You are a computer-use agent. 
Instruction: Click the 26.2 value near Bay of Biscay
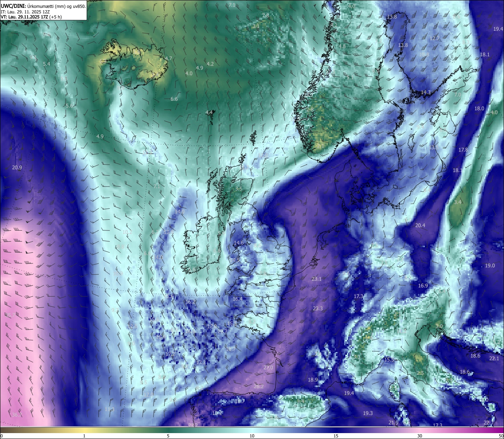tap(259, 386)
